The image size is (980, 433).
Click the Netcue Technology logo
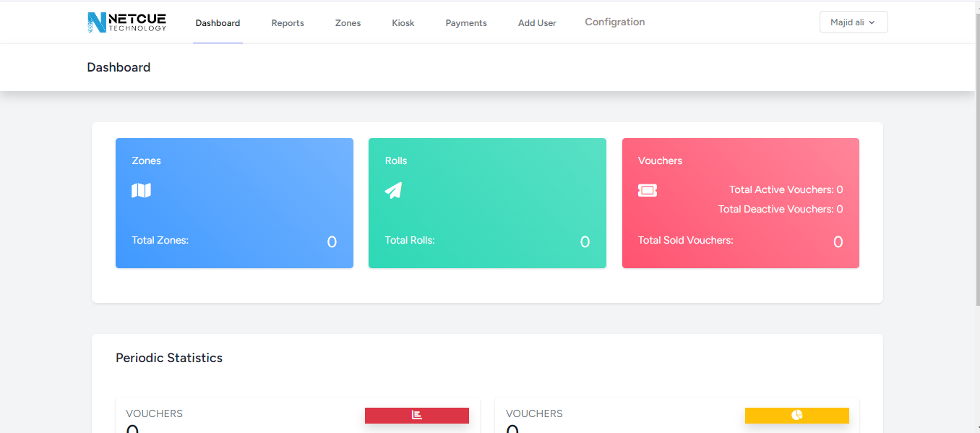point(126,22)
